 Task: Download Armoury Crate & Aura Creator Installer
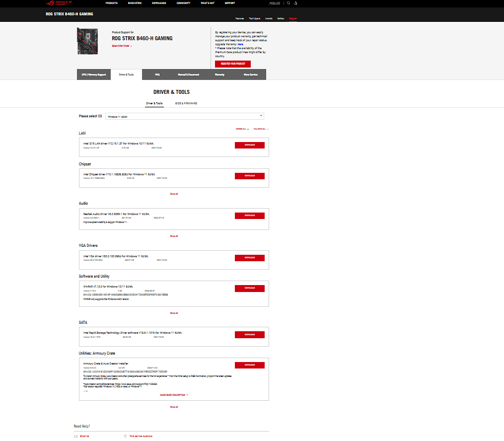pos(250,365)
